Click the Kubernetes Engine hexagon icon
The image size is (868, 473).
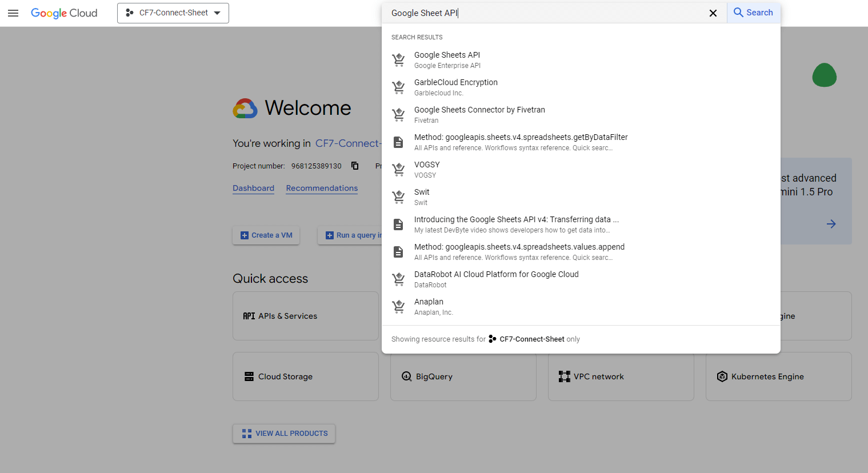tap(722, 376)
